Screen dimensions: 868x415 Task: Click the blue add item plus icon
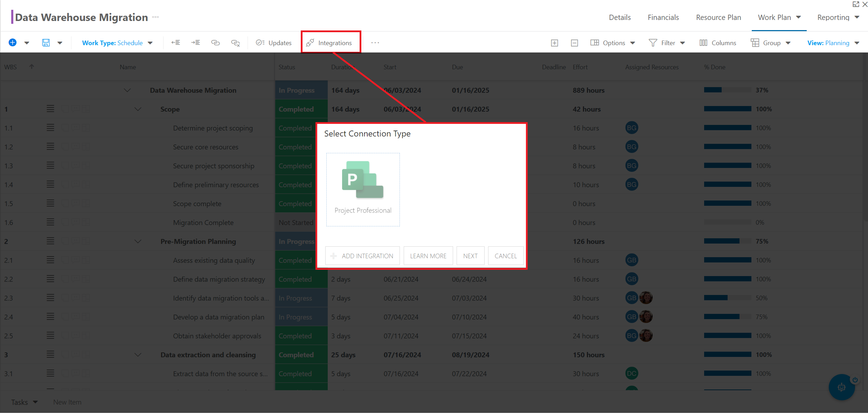tap(13, 43)
